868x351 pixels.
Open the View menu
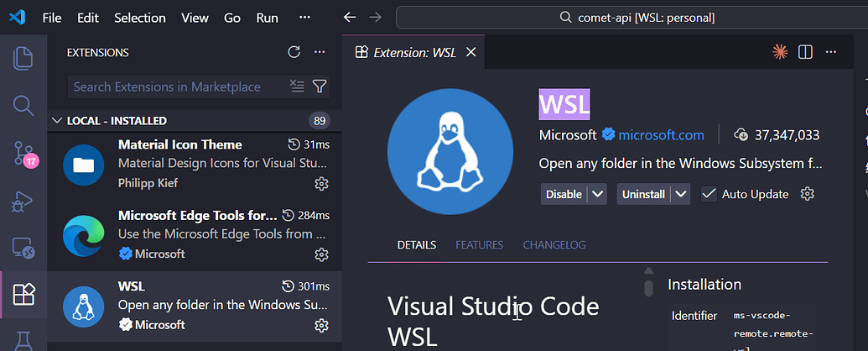point(195,18)
